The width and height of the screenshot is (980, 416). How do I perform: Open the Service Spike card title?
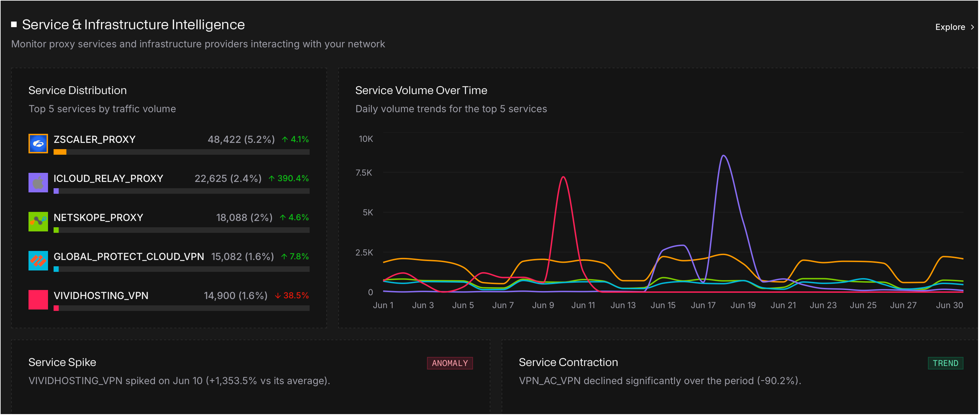(x=62, y=362)
